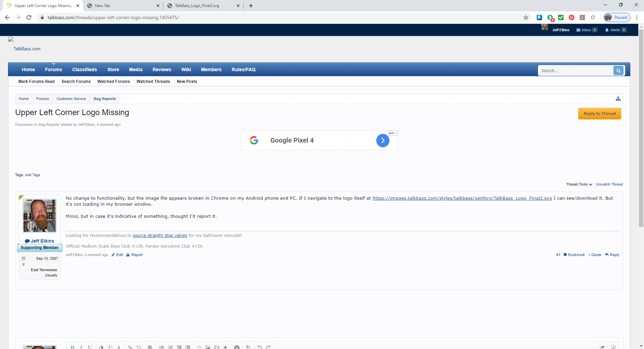Click the Bug Reports breadcrumb
Viewport: 644px width, 349px height.
tap(105, 99)
